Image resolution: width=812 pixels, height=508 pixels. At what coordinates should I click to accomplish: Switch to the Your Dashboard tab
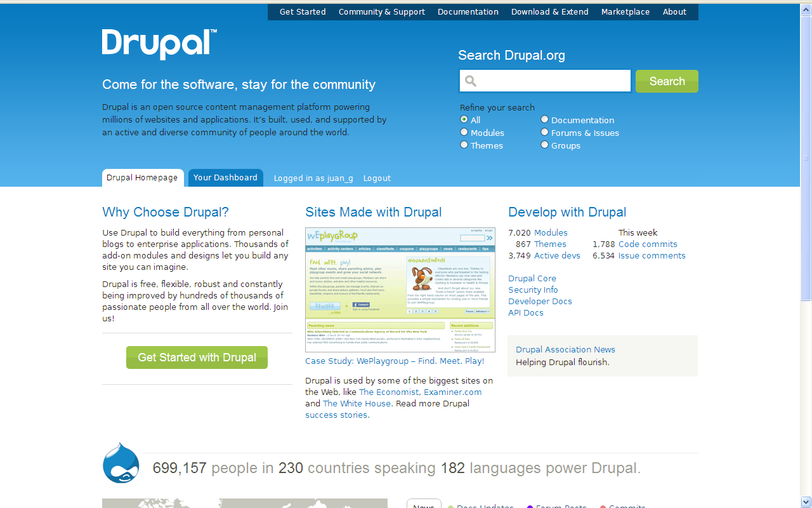[x=225, y=178]
